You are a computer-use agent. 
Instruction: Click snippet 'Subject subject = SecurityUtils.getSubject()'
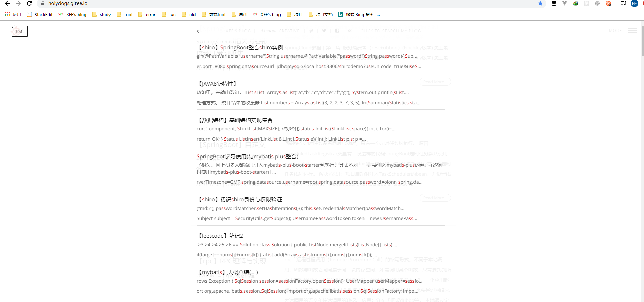(x=307, y=218)
